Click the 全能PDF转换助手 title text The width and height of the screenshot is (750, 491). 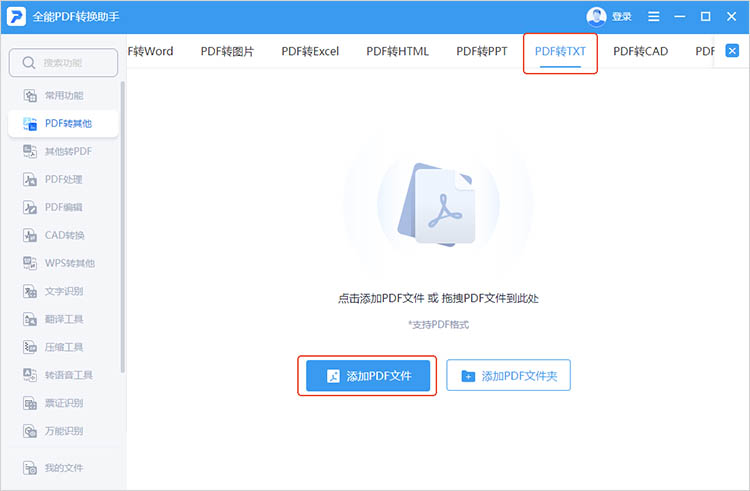tap(76, 17)
